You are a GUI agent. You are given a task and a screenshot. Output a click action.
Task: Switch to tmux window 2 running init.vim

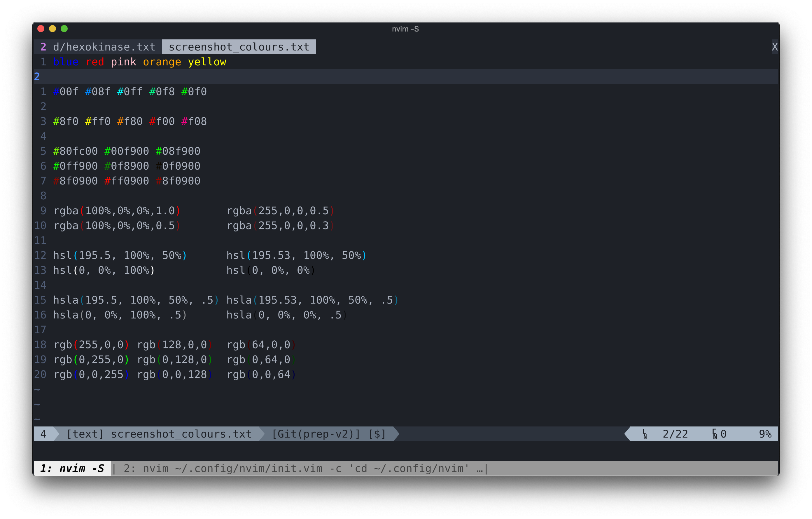(x=304, y=468)
